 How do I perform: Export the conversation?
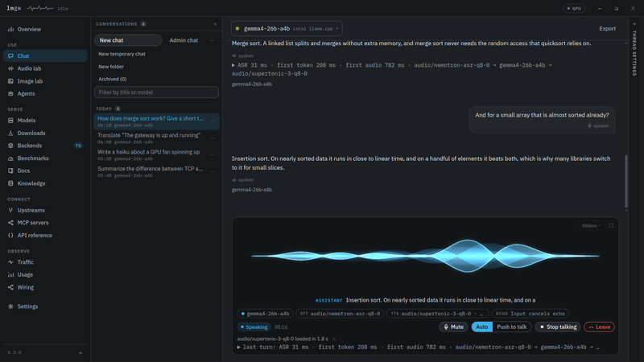coord(607,29)
